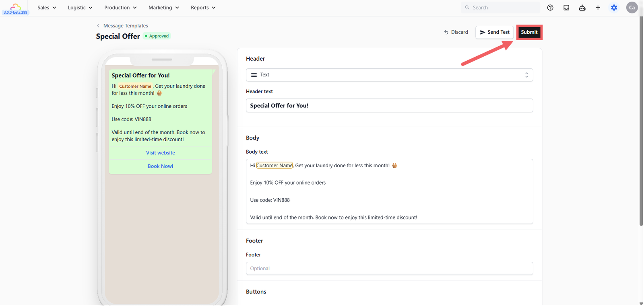Open the Production menu
This screenshot has height=306, width=644.
click(x=120, y=8)
